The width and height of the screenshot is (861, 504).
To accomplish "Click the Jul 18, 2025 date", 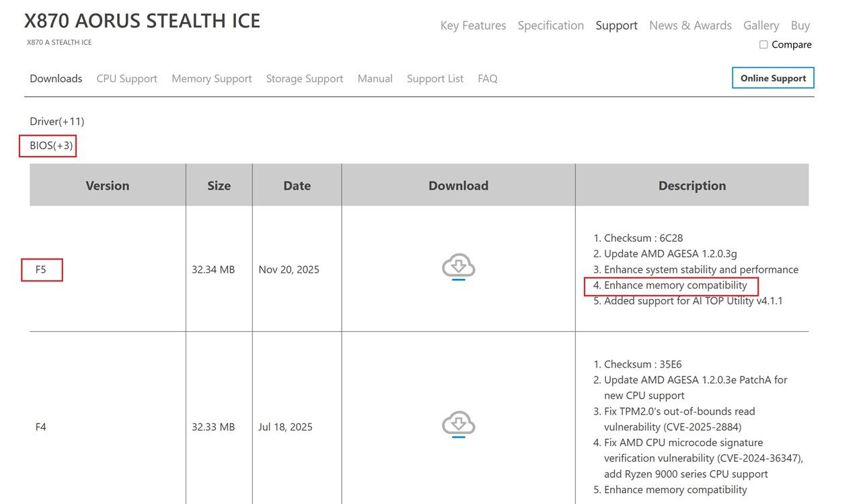I will point(285,427).
